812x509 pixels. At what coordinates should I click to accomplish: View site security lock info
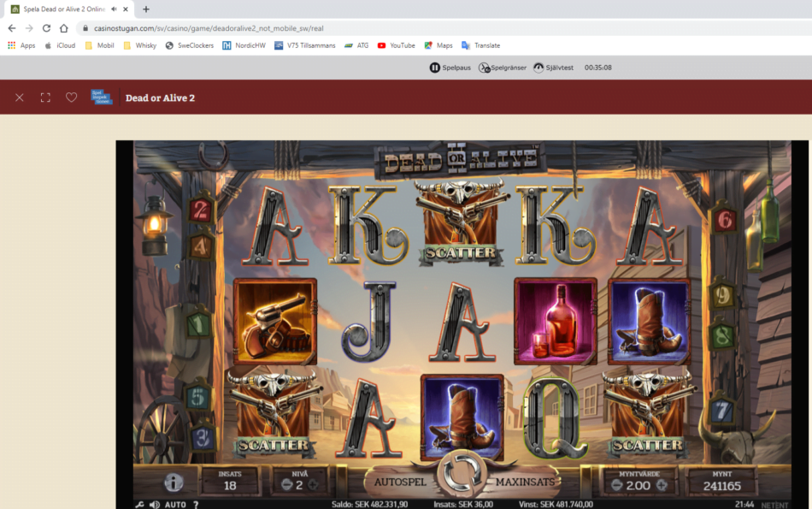click(85, 28)
